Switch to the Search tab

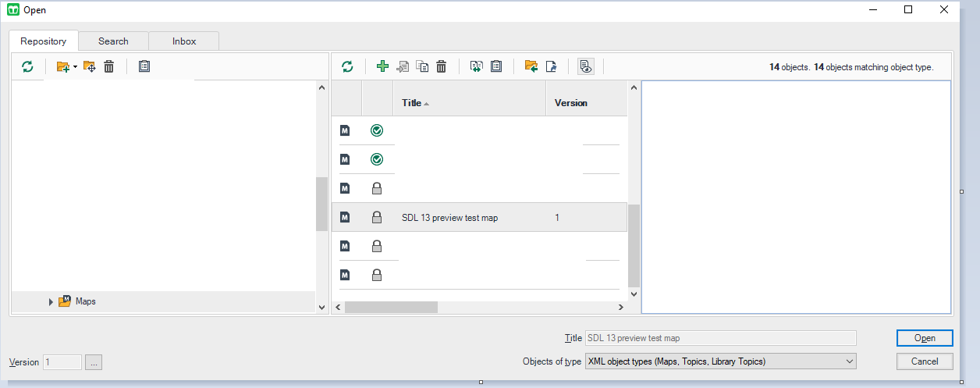pos(113,41)
